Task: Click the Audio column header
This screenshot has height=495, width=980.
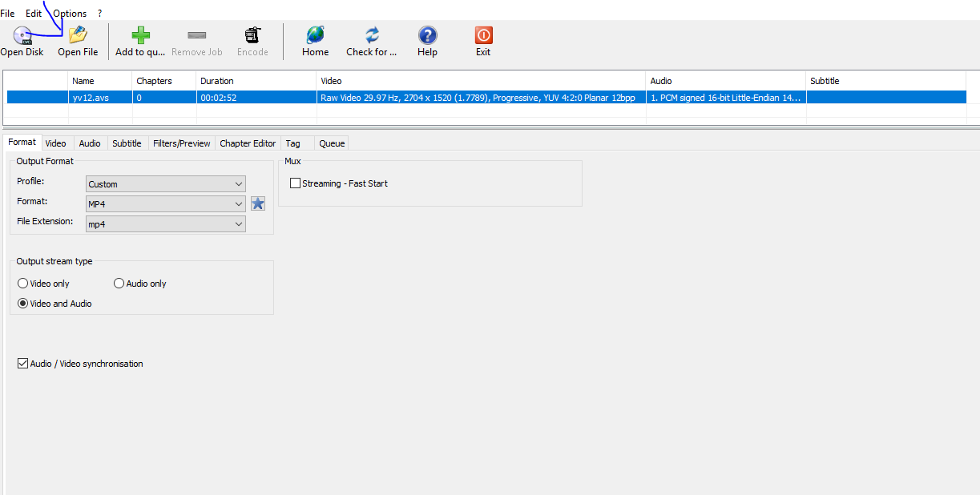Action: click(x=726, y=81)
